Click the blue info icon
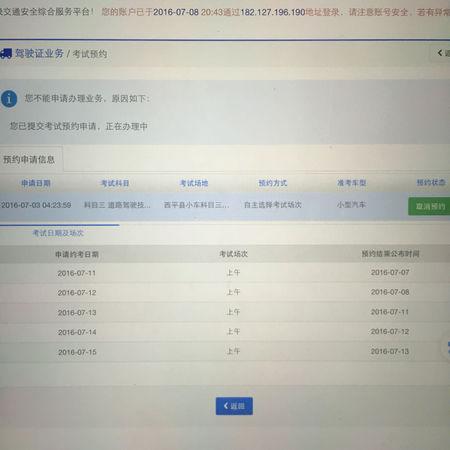Viewport: 450px width, 450px height. (9, 99)
